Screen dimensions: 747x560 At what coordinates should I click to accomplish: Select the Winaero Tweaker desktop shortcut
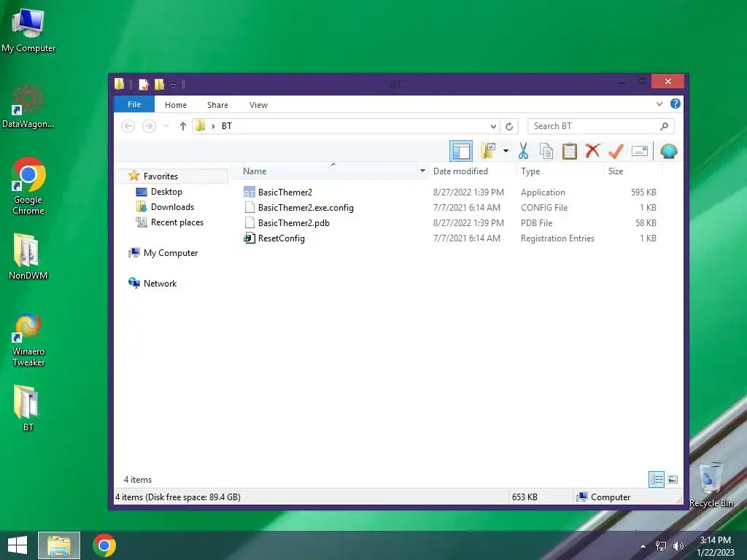click(x=28, y=340)
